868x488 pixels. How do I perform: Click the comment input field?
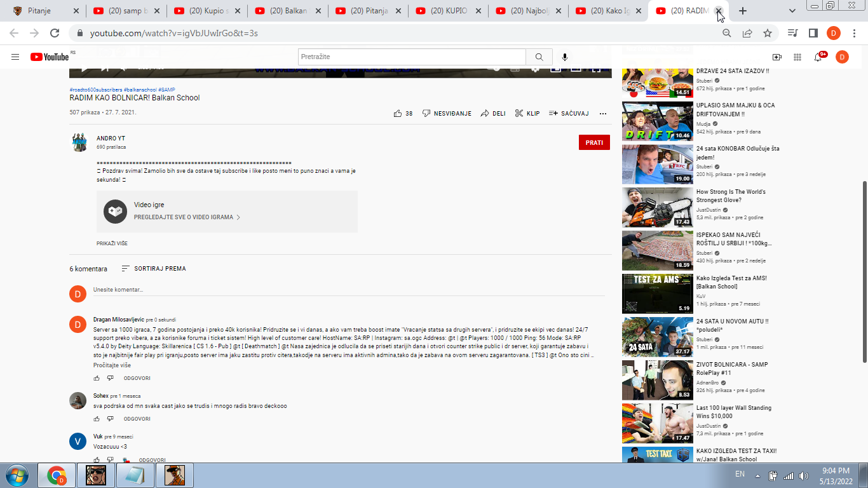(349, 290)
